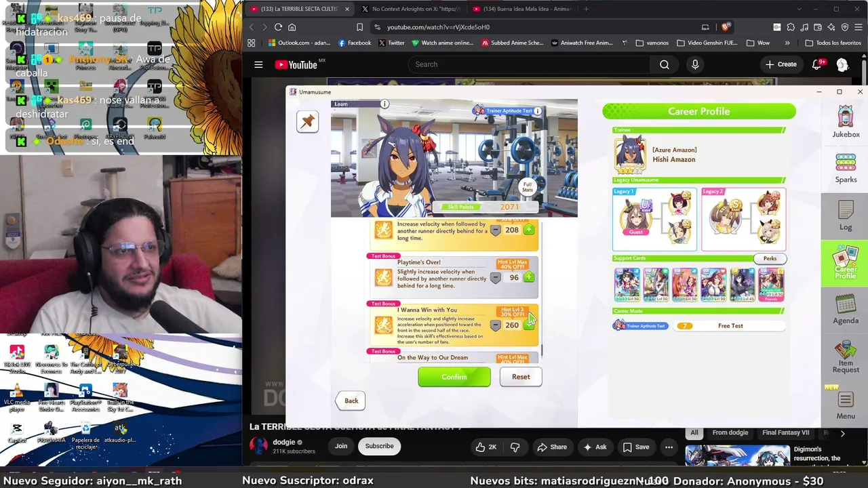Open the Sparks panel
Viewport: 868px width, 488px height.
click(846, 168)
